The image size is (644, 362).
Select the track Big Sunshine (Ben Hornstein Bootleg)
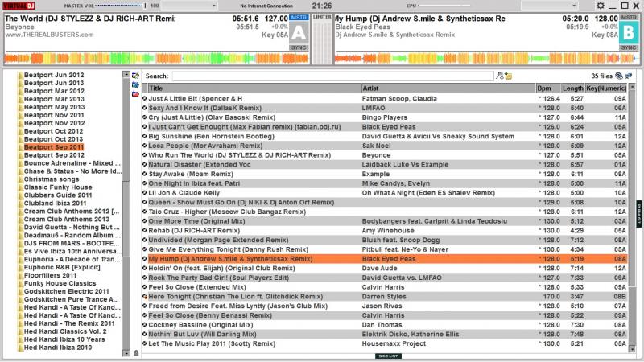click(x=385, y=136)
